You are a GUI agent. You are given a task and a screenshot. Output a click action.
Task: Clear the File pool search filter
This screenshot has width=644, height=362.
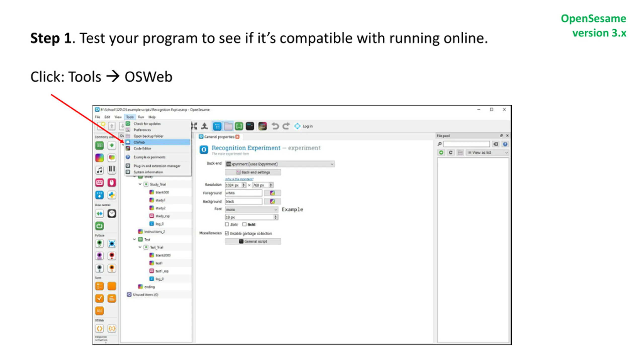tap(496, 144)
